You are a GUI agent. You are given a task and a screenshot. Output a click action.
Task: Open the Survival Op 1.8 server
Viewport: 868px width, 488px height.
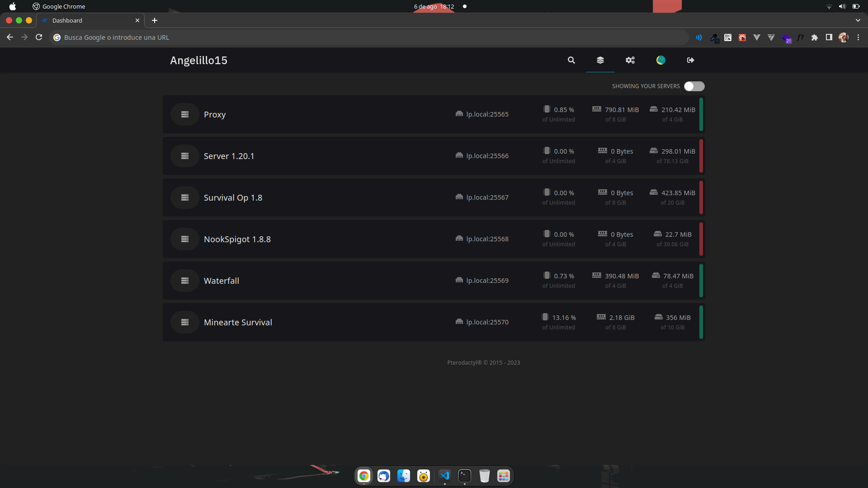click(x=233, y=197)
